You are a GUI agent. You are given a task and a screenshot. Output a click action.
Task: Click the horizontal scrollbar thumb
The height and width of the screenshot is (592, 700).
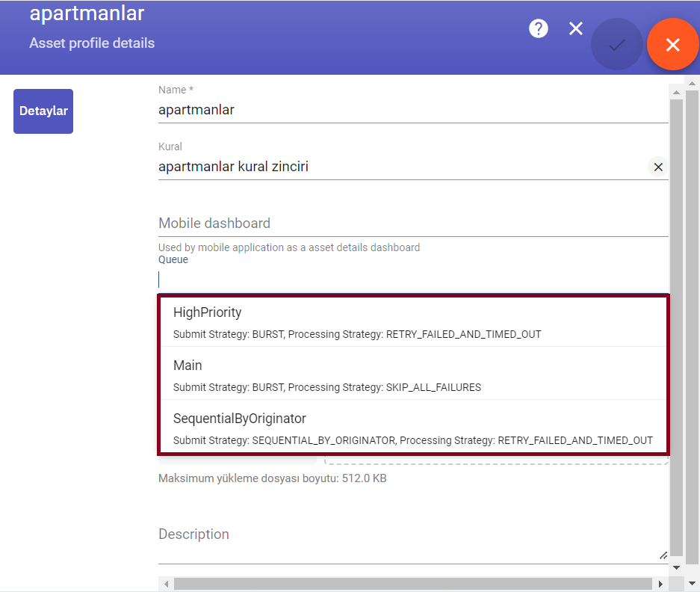(x=413, y=584)
